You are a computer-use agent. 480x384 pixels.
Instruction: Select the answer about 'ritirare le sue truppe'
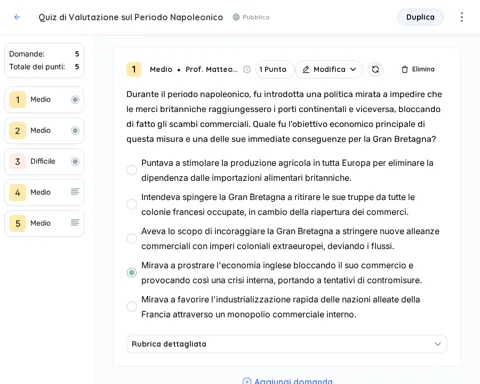132,204
